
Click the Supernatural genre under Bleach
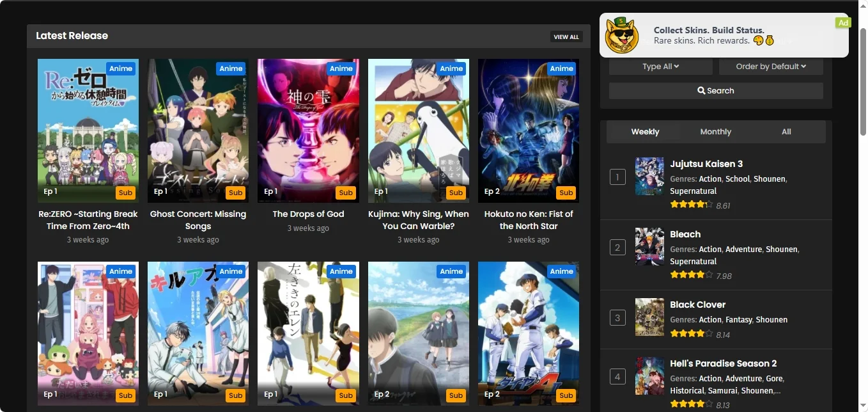(693, 262)
